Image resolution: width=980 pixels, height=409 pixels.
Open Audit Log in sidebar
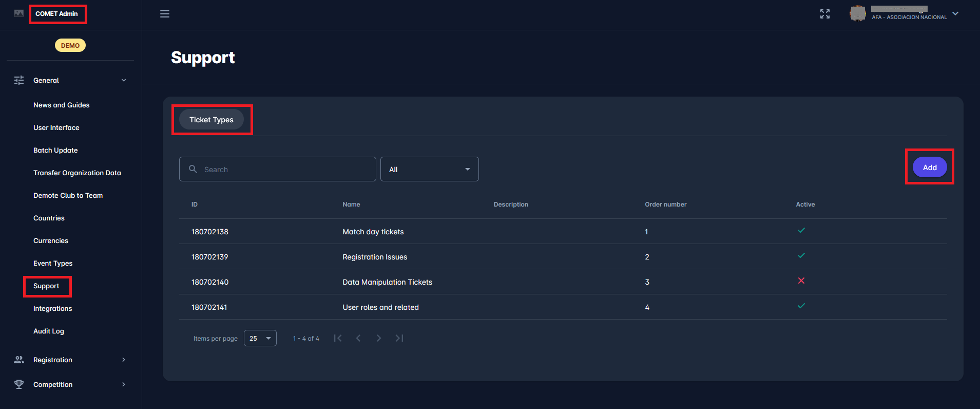point(49,331)
